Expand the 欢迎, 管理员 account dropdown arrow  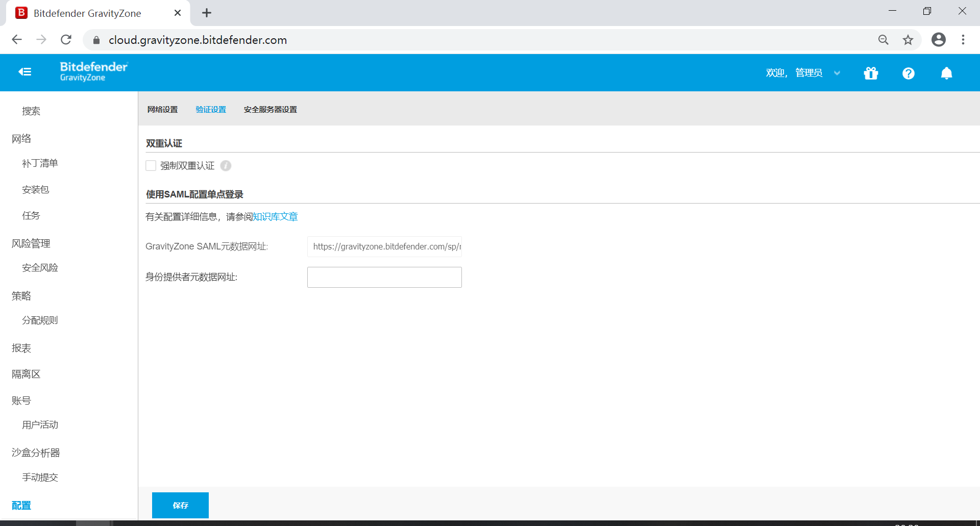tap(837, 73)
